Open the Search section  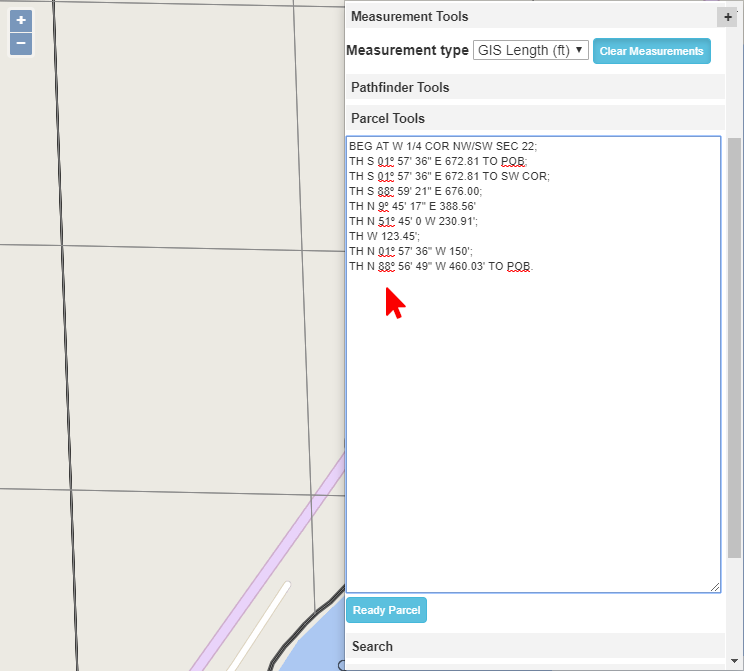pyautogui.click(x=372, y=646)
